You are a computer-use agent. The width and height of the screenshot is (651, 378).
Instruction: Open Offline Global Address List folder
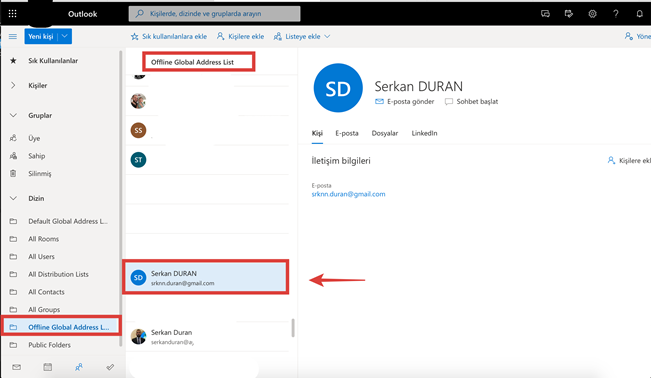point(61,327)
